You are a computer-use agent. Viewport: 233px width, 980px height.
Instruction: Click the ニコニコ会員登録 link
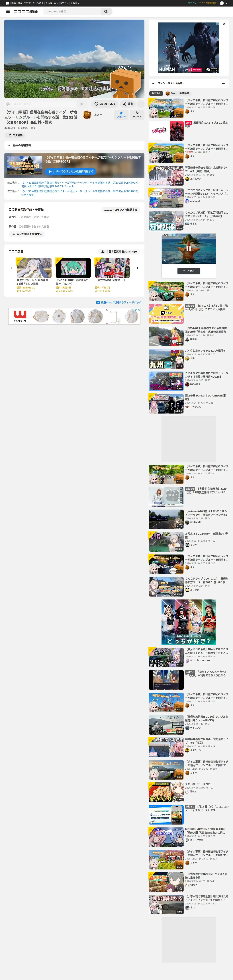[x=208, y=3]
